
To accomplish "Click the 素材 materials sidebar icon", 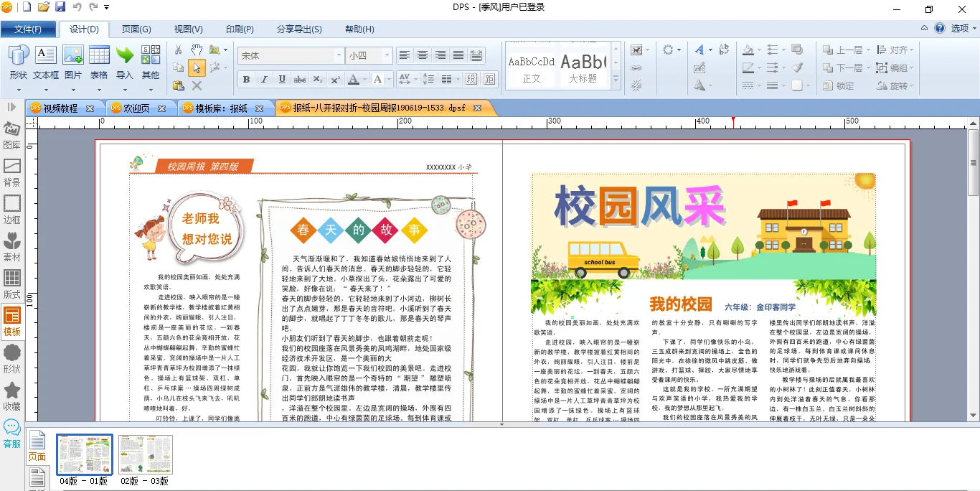I will point(11,246).
